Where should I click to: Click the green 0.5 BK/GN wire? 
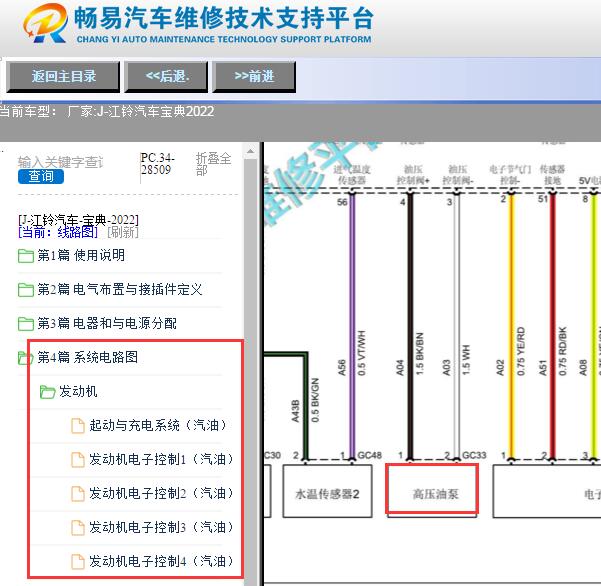(305, 406)
